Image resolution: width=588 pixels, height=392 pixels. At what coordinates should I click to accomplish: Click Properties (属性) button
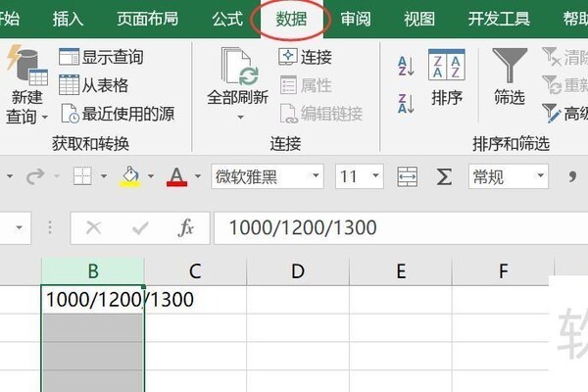click(x=306, y=85)
